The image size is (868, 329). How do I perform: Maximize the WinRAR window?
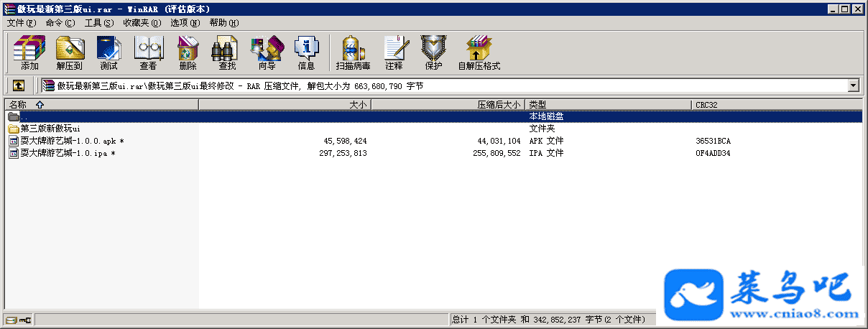[x=844, y=9]
